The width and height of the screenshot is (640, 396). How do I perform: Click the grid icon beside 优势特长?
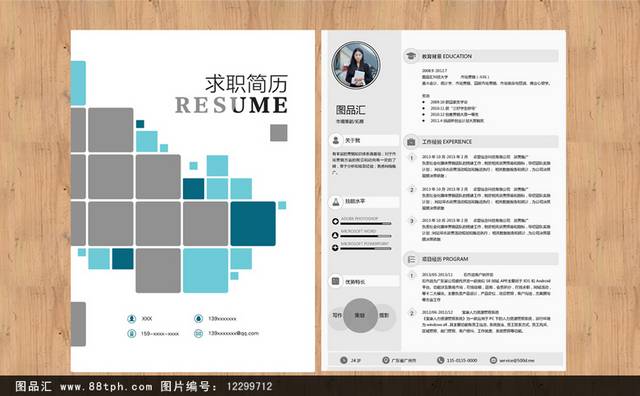click(x=336, y=281)
